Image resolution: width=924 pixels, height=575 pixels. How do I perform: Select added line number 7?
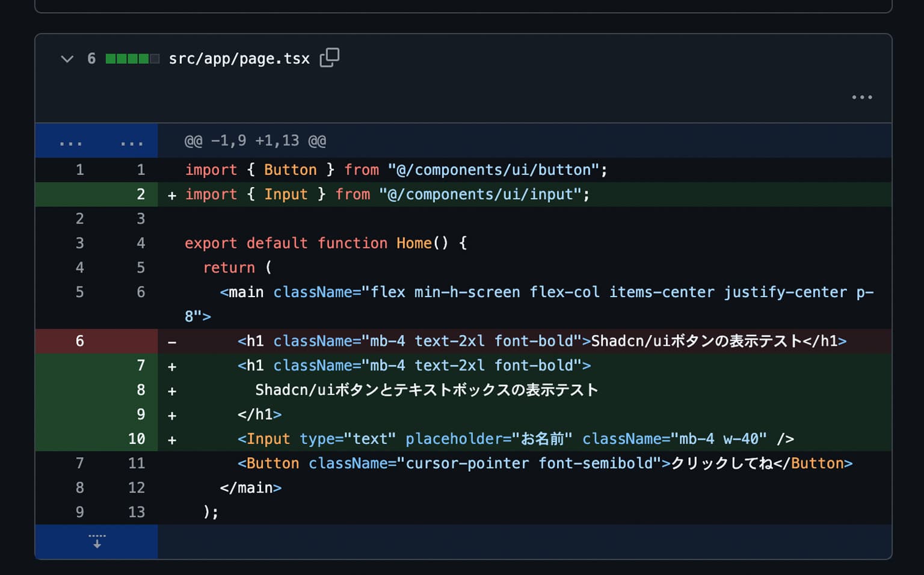[141, 366]
